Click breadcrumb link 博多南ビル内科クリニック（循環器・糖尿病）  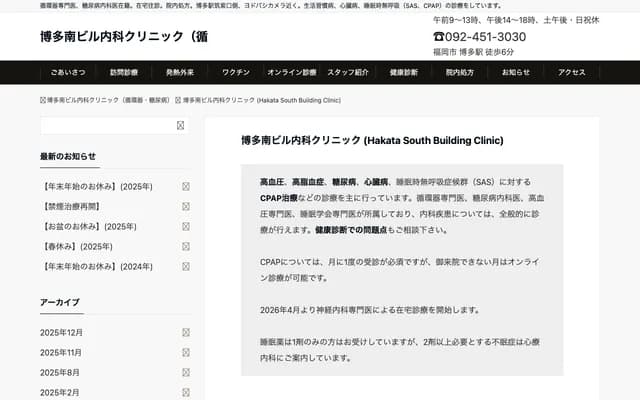[108, 100]
